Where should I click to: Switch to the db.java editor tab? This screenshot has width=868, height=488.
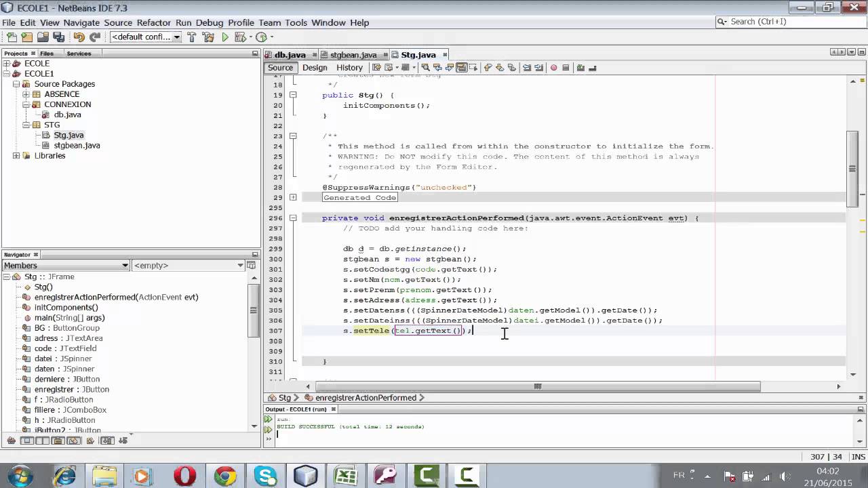pyautogui.click(x=290, y=55)
